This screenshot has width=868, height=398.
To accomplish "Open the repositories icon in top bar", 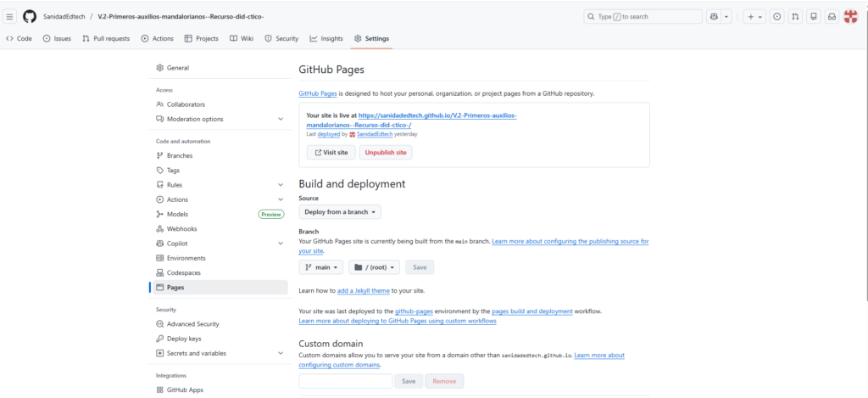I will pos(814,16).
